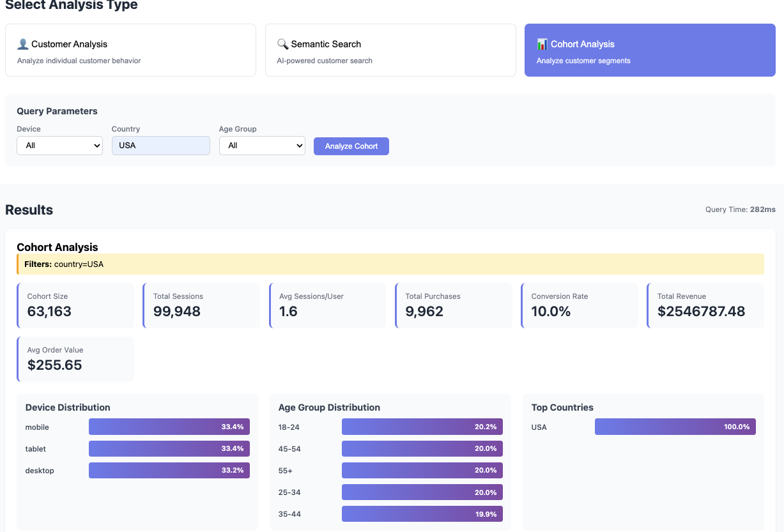Focus the Country input field containing USA
The height and width of the screenshot is (532, 784).
160,146
